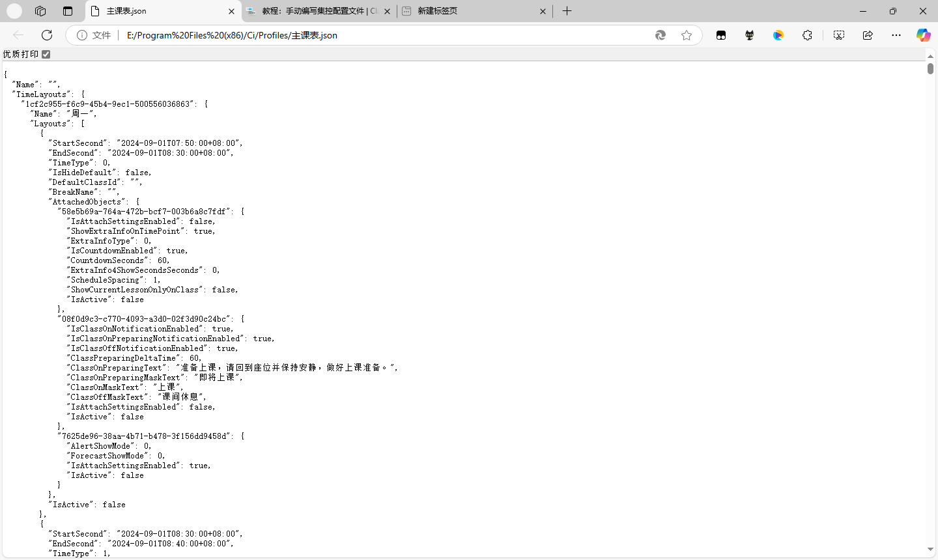This screenshot has width=938, height=560.
Task: Close the 主课表.json tab
Action: point(231,11)
